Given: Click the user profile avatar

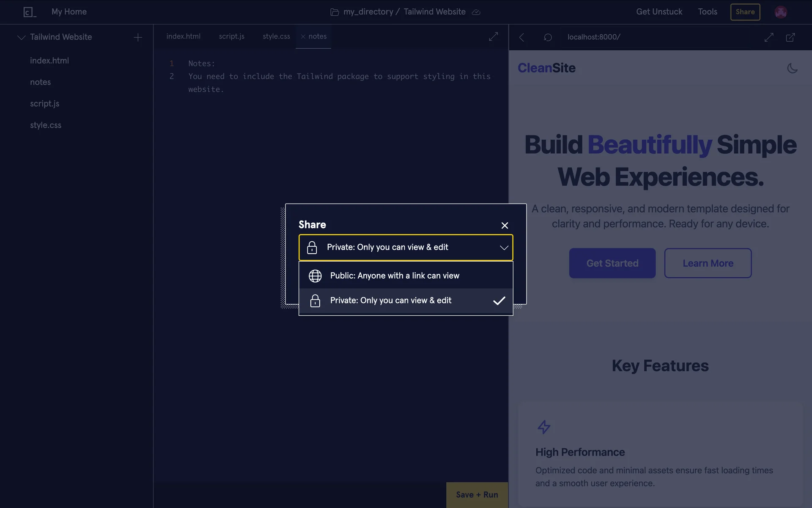Looking at the screenshot, I should coord(781,12).
